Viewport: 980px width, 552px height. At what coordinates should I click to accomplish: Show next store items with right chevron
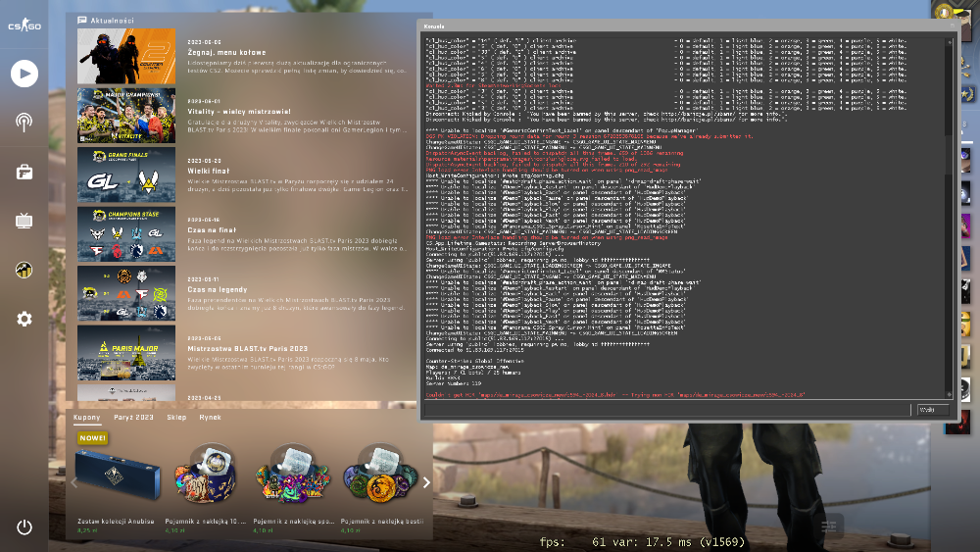426,482
